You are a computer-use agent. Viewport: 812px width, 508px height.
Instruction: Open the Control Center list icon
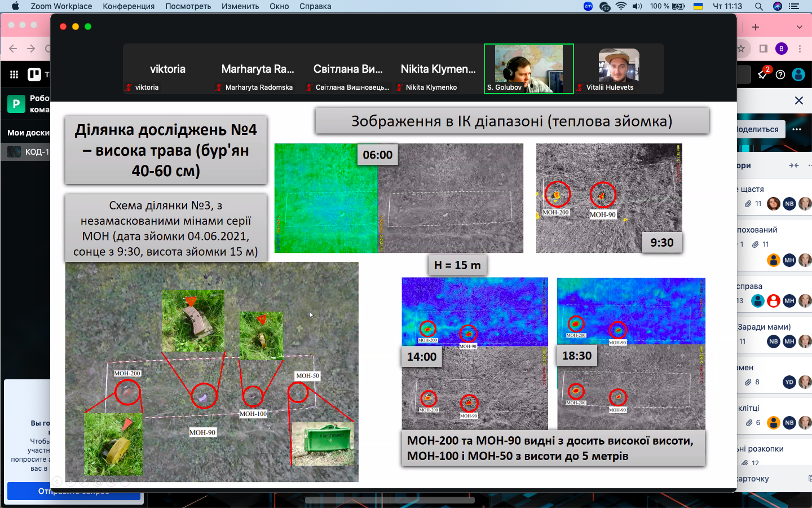coord(795,6)
